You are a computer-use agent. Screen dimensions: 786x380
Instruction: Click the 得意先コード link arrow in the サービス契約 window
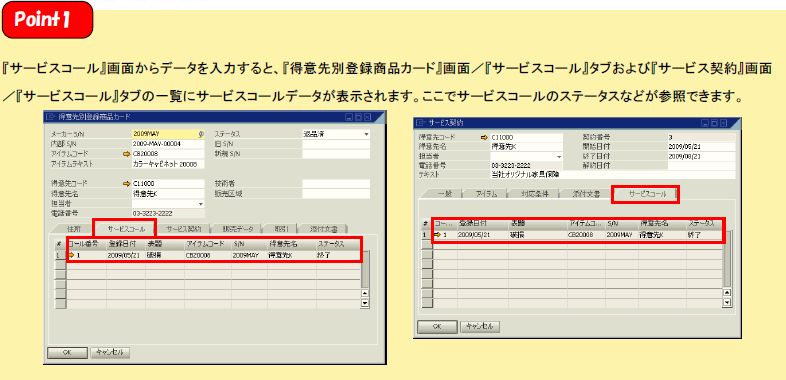(484, 137)
